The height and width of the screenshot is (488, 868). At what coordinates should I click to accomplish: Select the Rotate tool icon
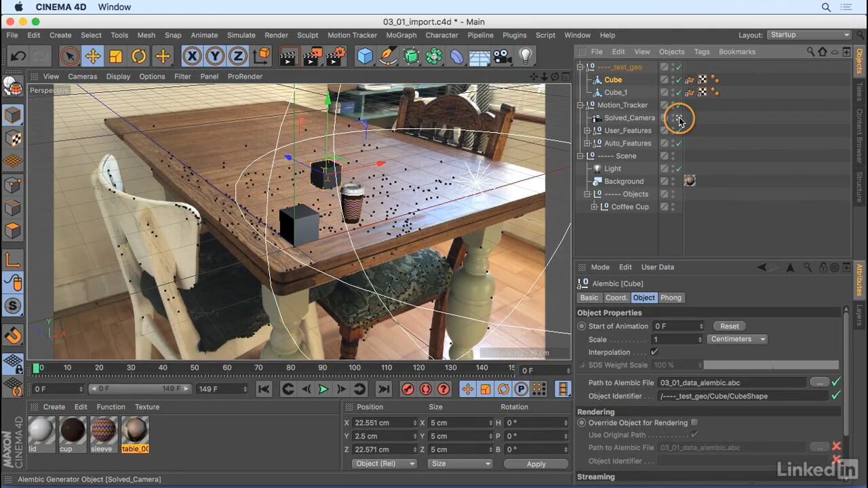(x=139, y=56)
